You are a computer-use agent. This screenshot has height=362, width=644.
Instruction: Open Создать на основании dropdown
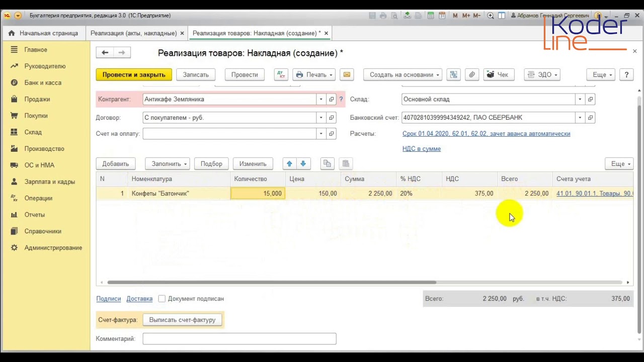pos(403,74)
